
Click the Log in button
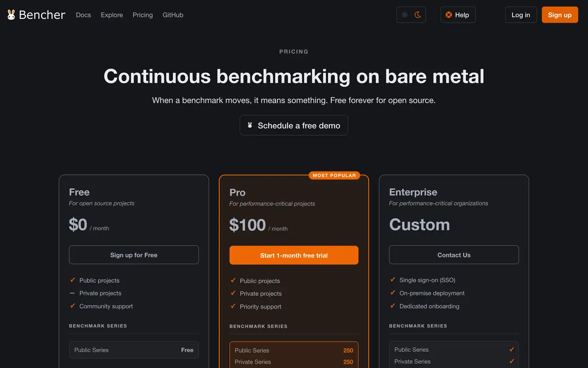(x=521, y=15)
